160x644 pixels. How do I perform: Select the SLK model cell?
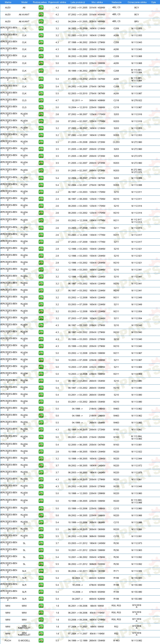point(24,571)
